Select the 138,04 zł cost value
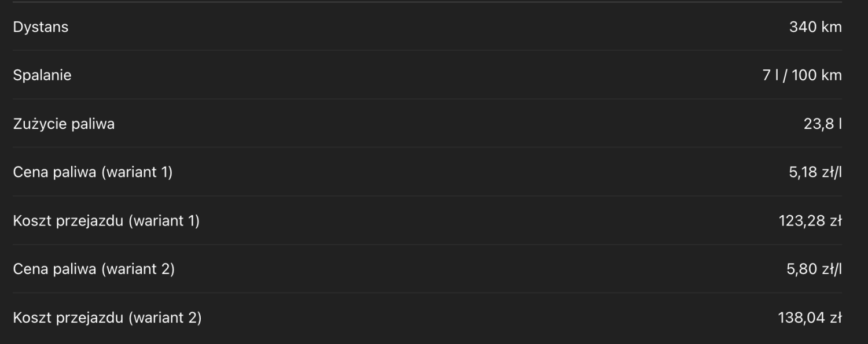This screenshot has height=344, width=868. point(810,317)
